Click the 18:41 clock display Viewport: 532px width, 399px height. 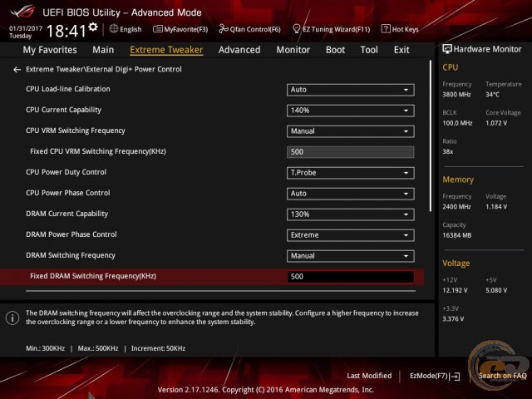66,32
